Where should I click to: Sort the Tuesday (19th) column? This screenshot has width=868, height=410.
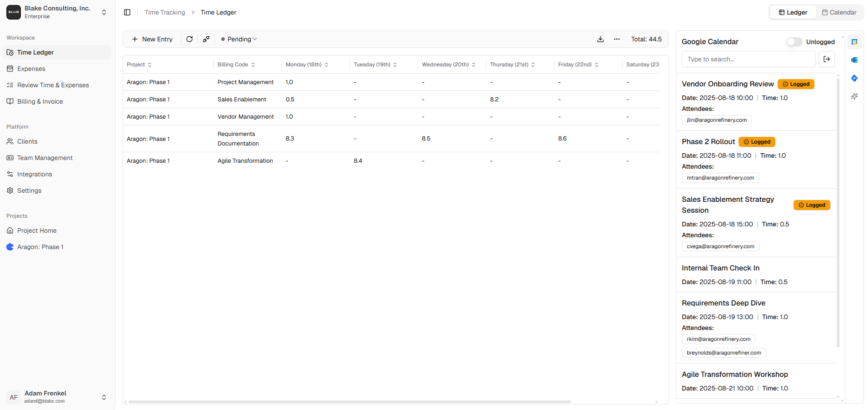pyautogui.click(x=376, y=65)
